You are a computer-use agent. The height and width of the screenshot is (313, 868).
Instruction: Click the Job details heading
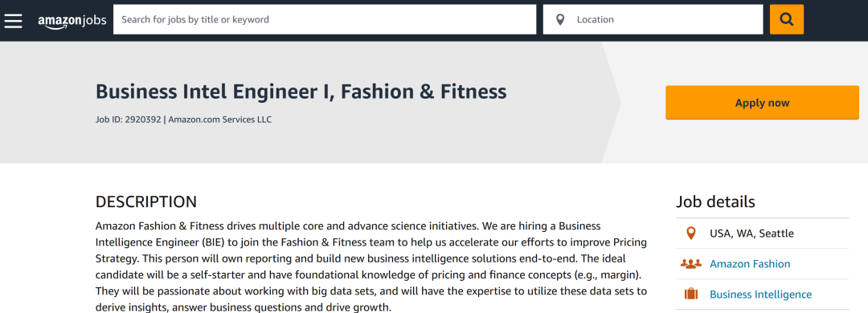(x=715, y=202)
